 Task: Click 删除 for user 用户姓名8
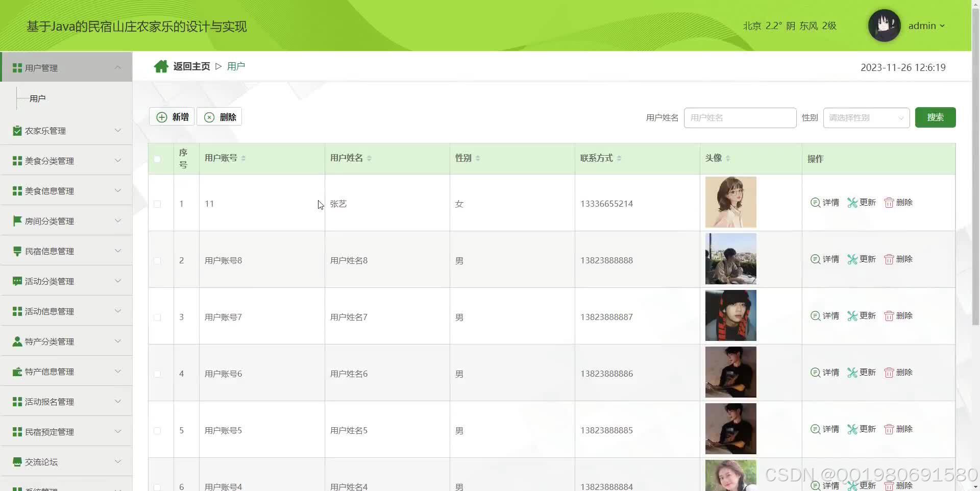898,259
